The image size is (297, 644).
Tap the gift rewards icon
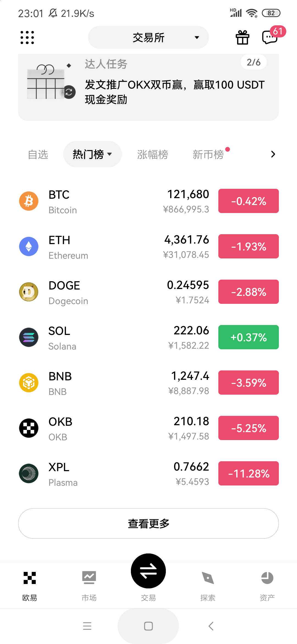click(242, 37)
